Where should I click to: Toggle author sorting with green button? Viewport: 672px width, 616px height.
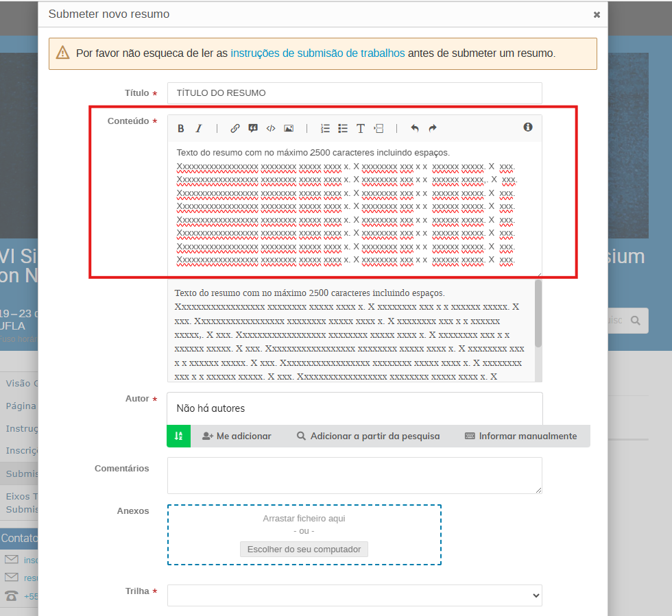(x=178, y=436)
